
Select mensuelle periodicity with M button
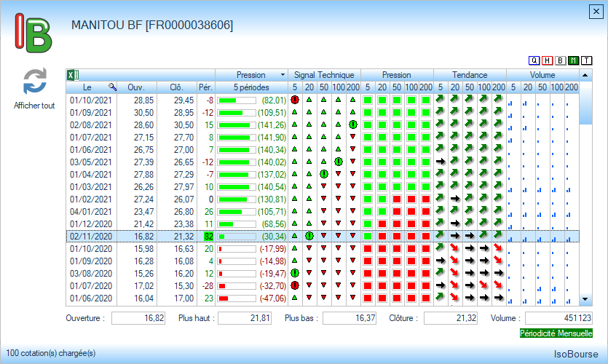[x=573, y=60]
